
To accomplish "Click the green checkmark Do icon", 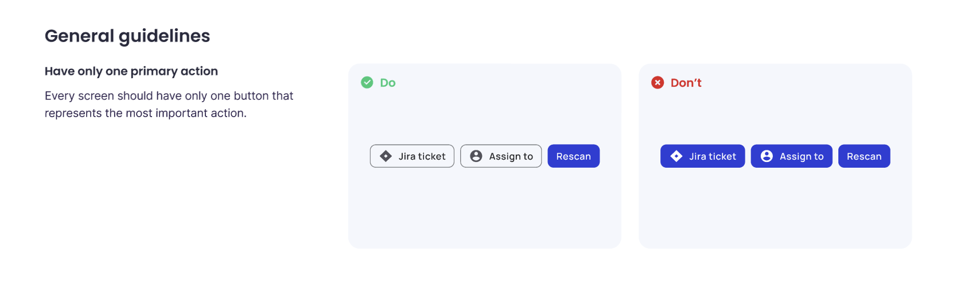I will (367, 83).
